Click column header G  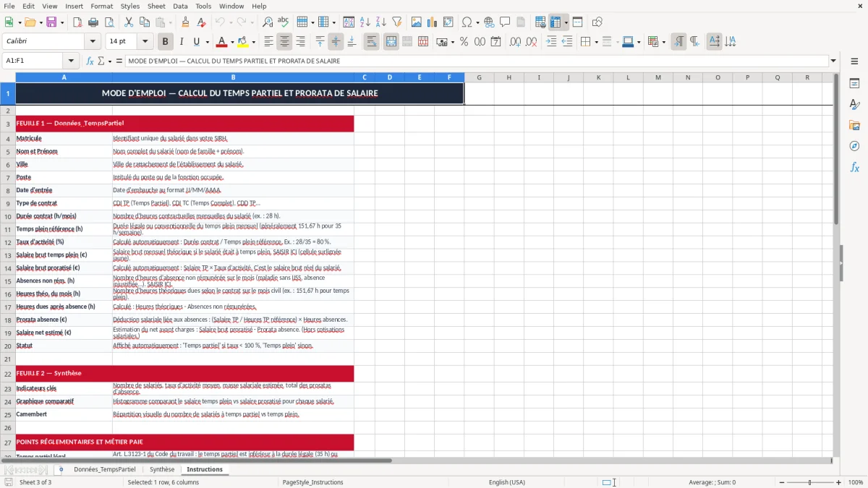click(x=479, y=77)
